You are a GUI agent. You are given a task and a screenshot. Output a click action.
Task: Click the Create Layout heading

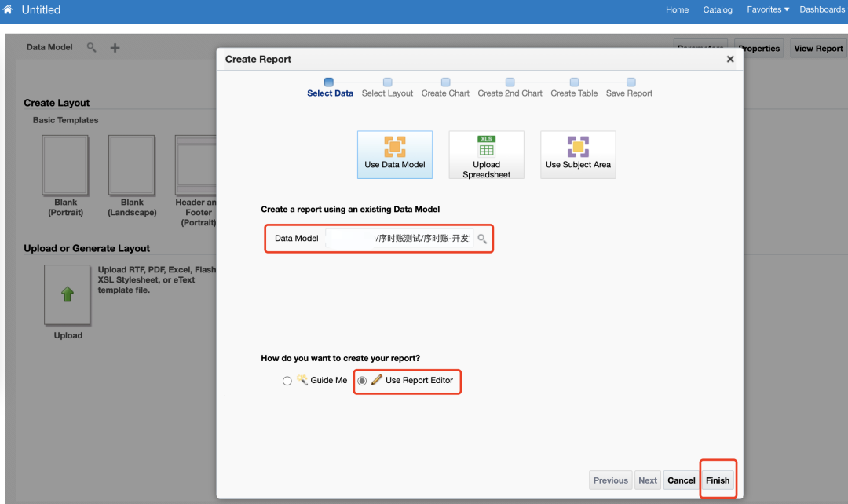[57, 103]
